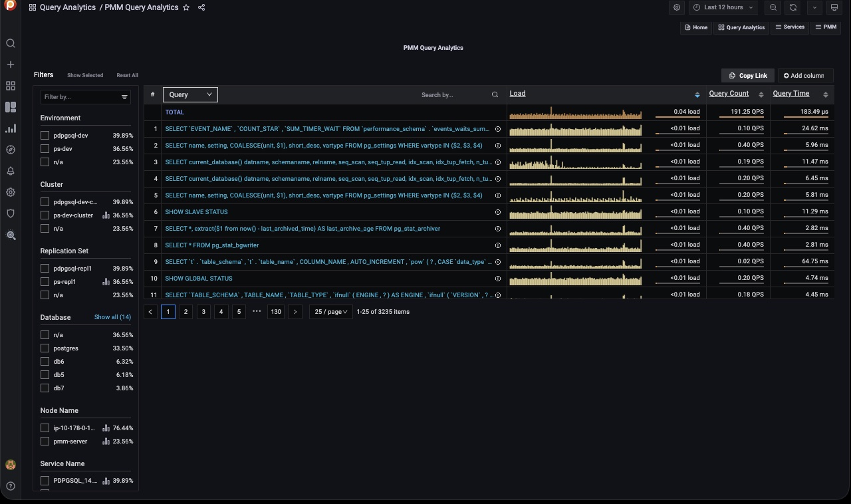Open the refresh interval dropdown arrow
851x504 pixels.
(814, 7)
